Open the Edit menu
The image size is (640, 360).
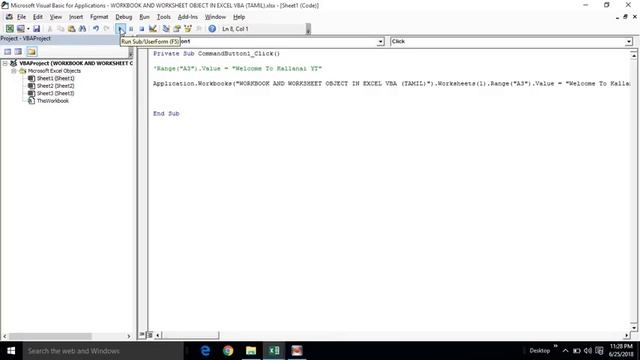point(38,17)
